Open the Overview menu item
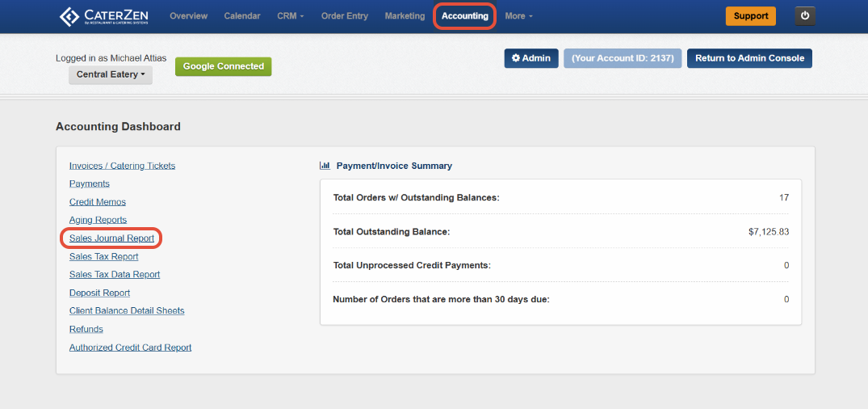 (189, 16)
